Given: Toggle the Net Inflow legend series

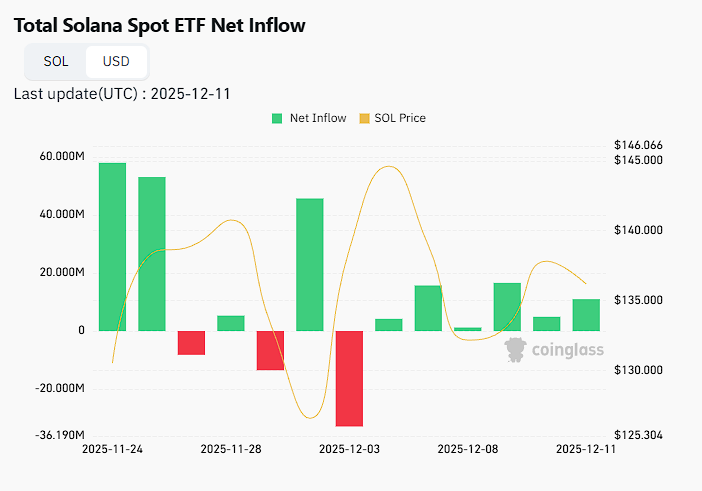Looking at the screenshot, I should pos(317,118).
